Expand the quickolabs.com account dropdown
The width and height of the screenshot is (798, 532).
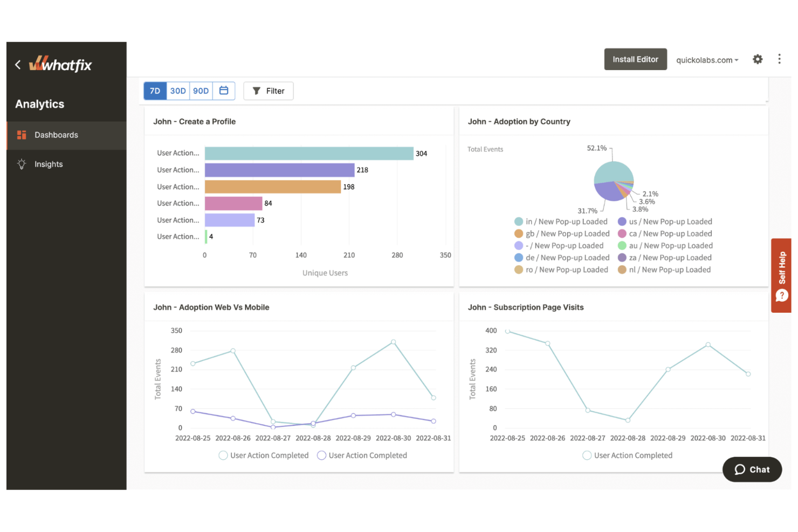[707, 60]
